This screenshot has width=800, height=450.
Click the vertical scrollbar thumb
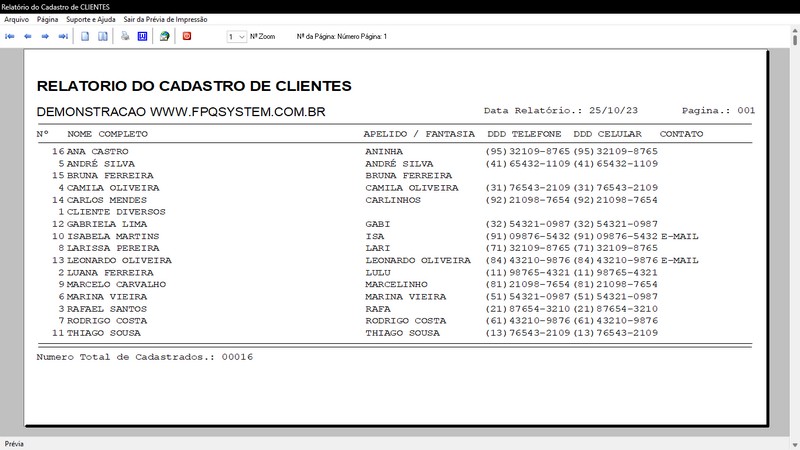point(795,39)
